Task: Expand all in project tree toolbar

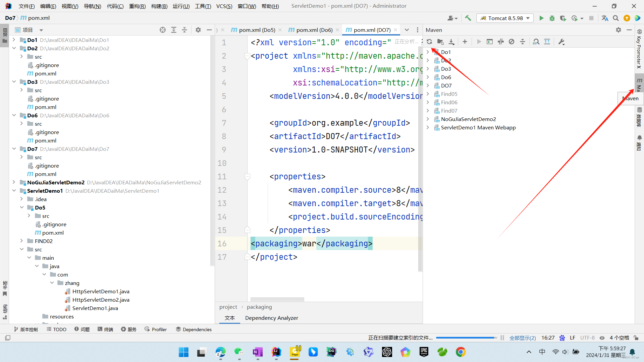Action: pos(174,30)
